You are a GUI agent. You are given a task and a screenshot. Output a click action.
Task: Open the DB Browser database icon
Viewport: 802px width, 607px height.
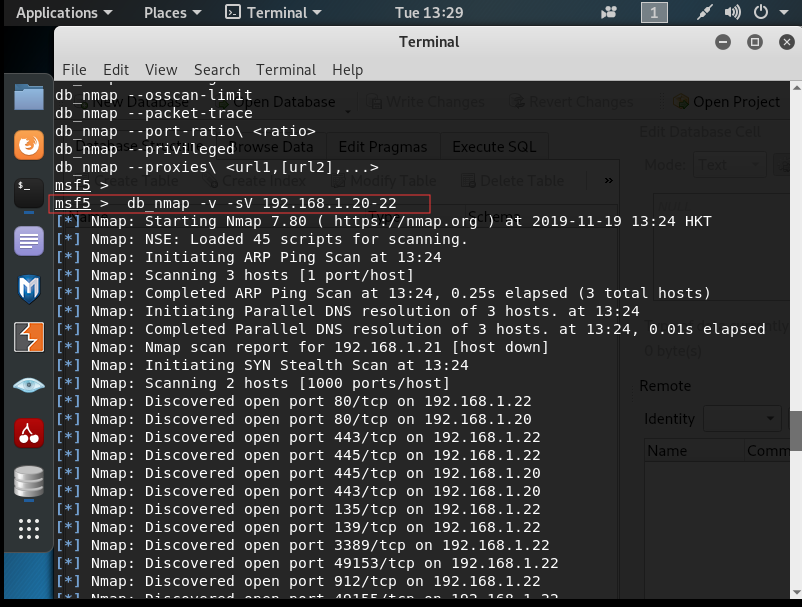pos(29,482)
